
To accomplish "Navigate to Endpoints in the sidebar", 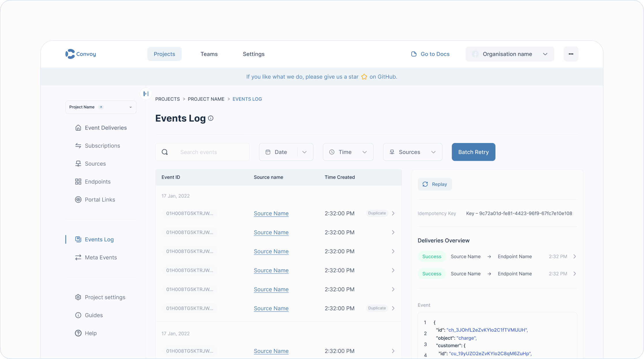I will 97,182.
